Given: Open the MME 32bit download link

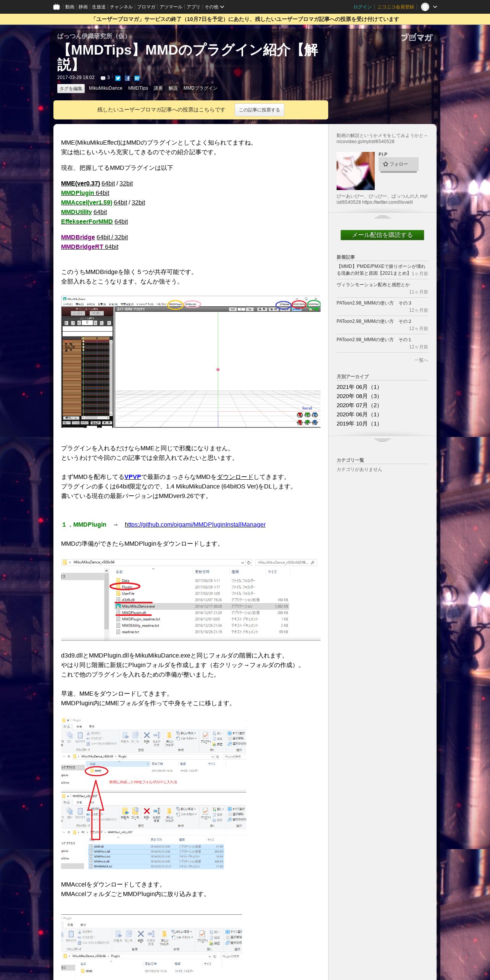Looking at the screenshot, I should tap(126, 183).
